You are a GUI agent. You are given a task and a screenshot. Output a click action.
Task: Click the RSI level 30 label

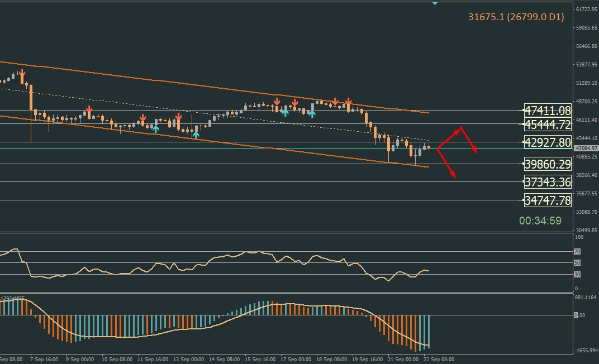coord(577,274)
